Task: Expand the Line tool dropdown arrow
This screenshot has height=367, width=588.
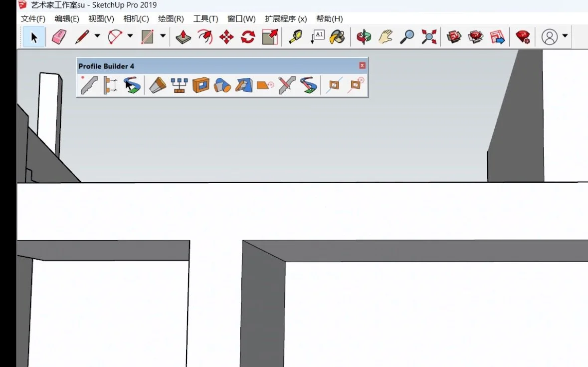Action: coord(97,36)
